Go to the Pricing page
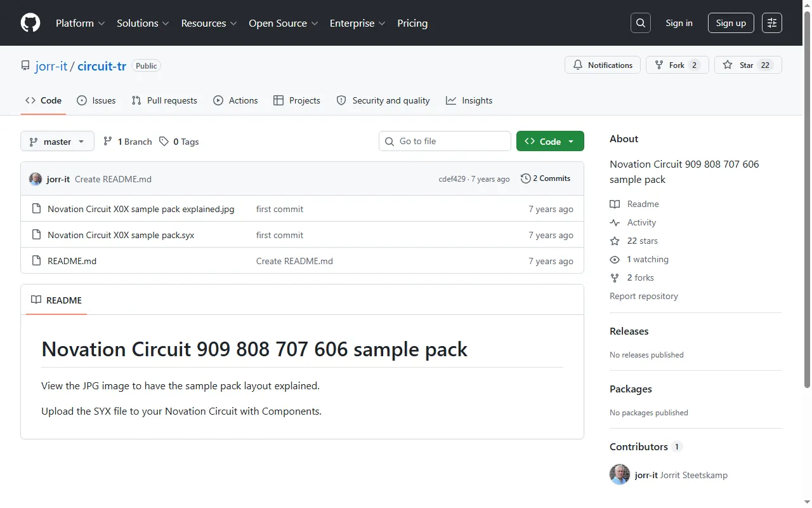 [412, 23]
